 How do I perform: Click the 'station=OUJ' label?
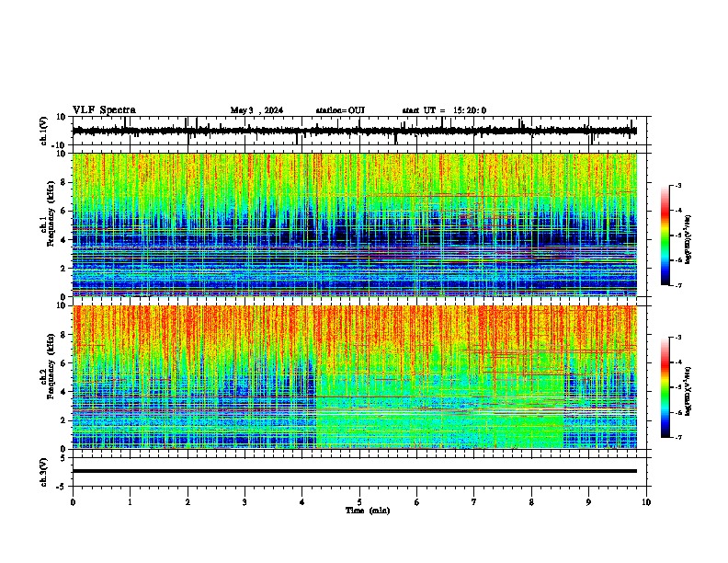pos(340,110)
